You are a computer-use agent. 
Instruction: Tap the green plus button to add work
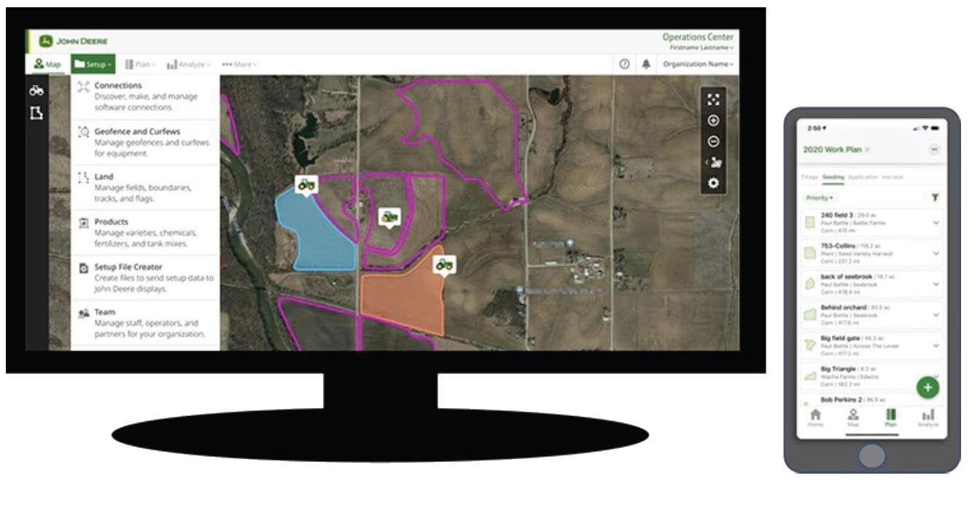(927, 386)
